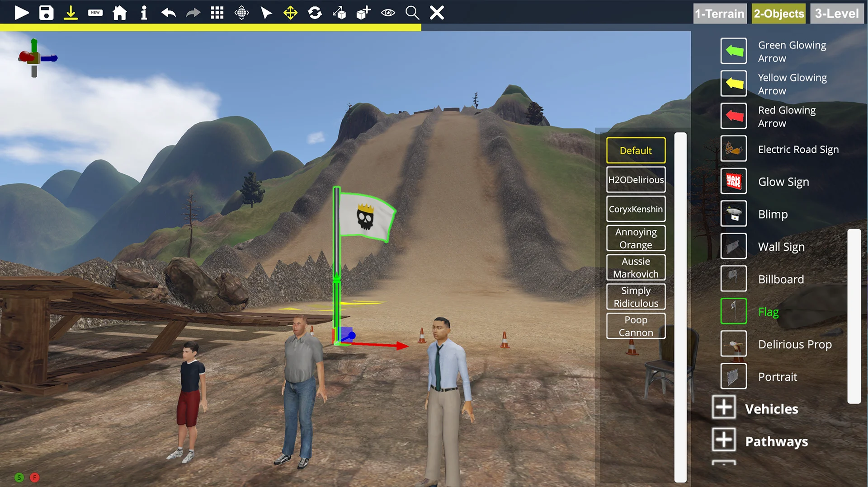
Task: Click the Save level icon
Action: point(46,13)
